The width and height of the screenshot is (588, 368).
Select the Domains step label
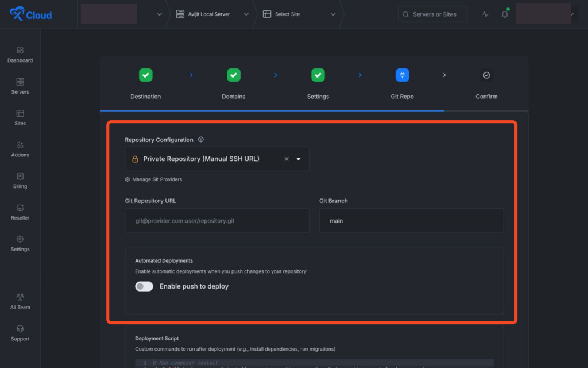[234, 97]
